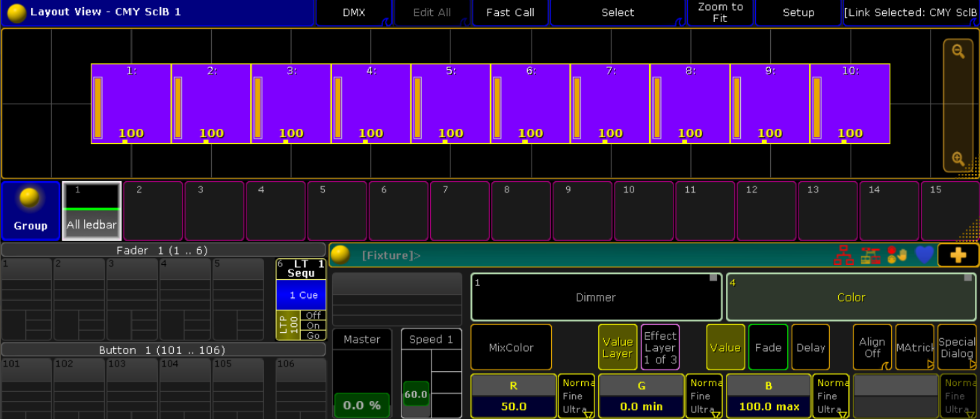Click the 1 Cue executor field

[x=301, y=295]
